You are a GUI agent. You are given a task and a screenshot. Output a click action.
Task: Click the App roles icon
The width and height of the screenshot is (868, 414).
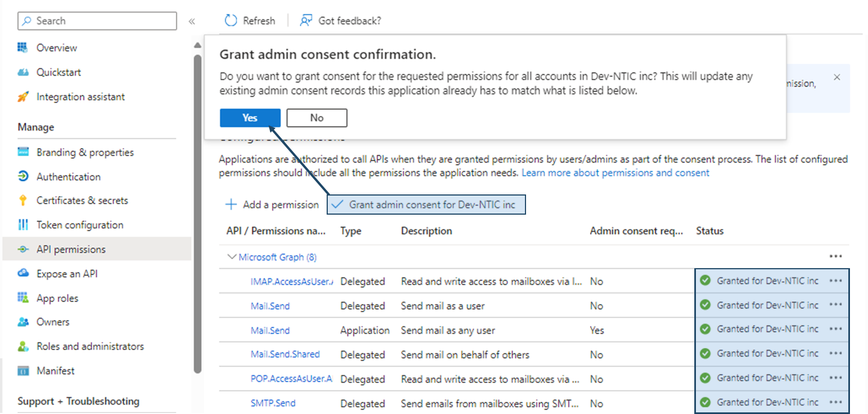(x=23, y=298)
